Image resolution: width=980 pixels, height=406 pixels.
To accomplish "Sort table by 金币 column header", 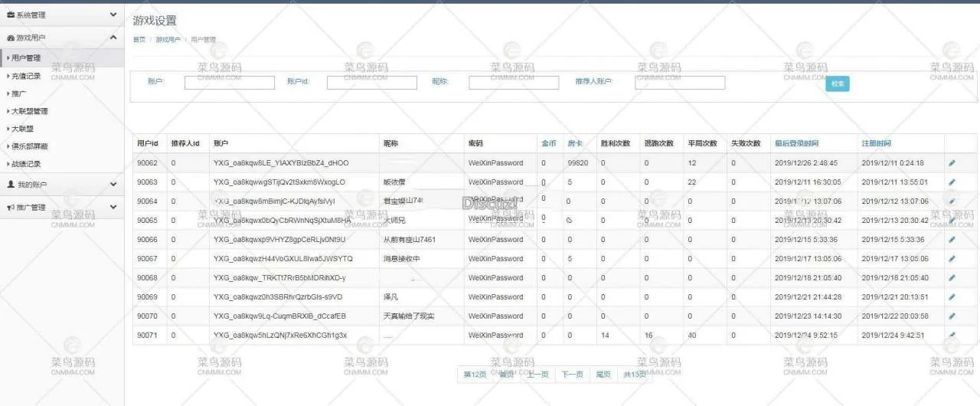I will [x=548, y=143].
